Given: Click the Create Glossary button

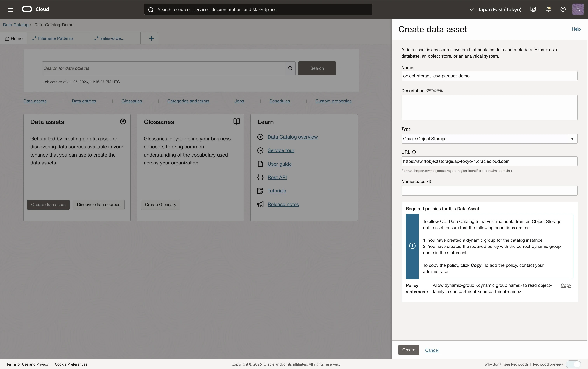Looking at the screenshot, I should (160, 205).
